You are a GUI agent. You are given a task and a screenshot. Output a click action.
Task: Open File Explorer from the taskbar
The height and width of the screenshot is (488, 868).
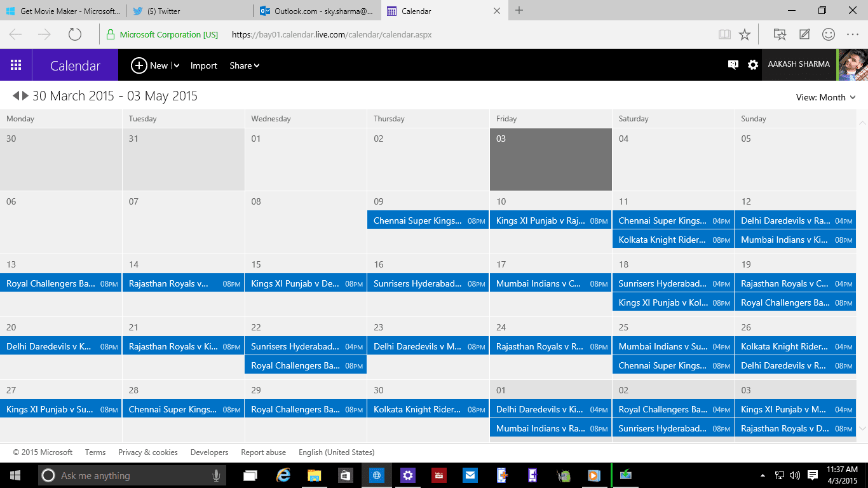pyautogui.click(x=315, y=475)
